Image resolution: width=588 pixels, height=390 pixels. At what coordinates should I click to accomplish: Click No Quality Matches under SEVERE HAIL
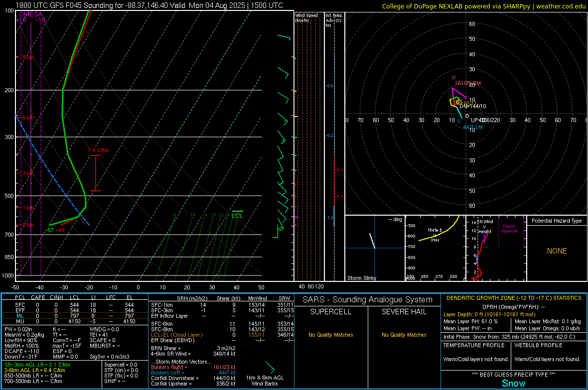pyautogui.click(x=404, y=335)
